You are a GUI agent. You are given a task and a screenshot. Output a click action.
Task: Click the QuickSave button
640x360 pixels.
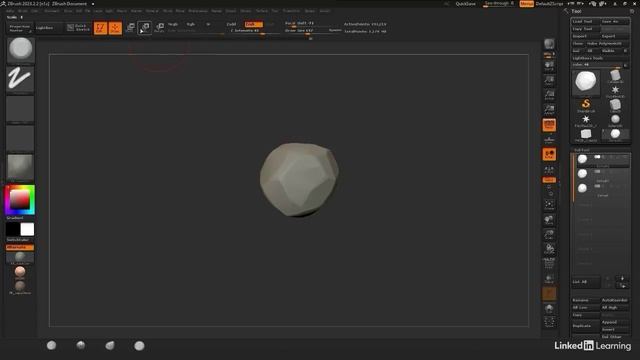[x=465, y=4]
